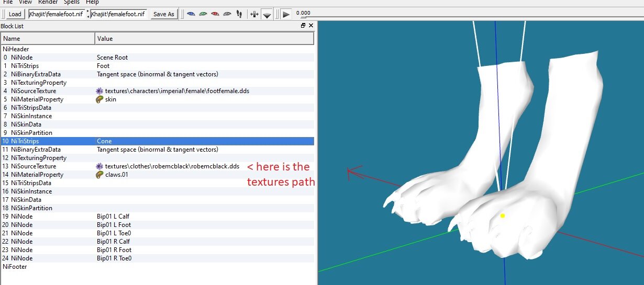Select block 11 NiBinaryExtraData row

(x=157, y=150)
